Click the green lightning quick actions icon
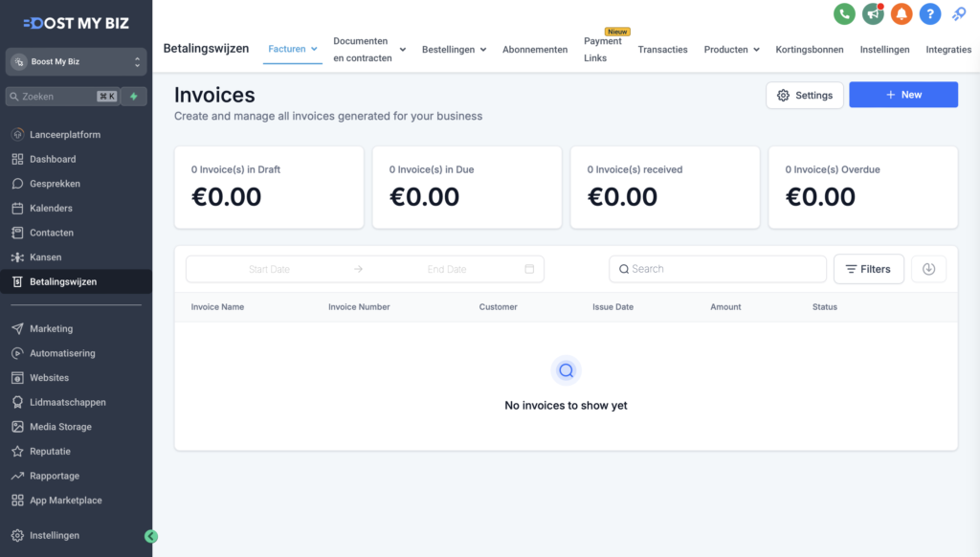 (134, 97)
